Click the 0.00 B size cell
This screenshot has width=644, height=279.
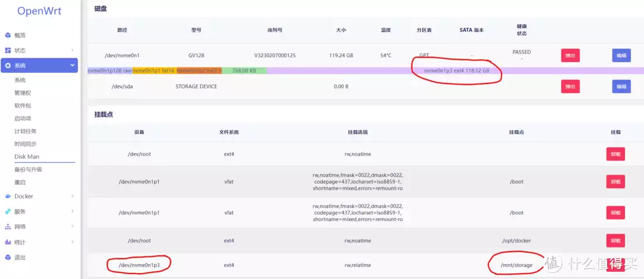point(341,86)
